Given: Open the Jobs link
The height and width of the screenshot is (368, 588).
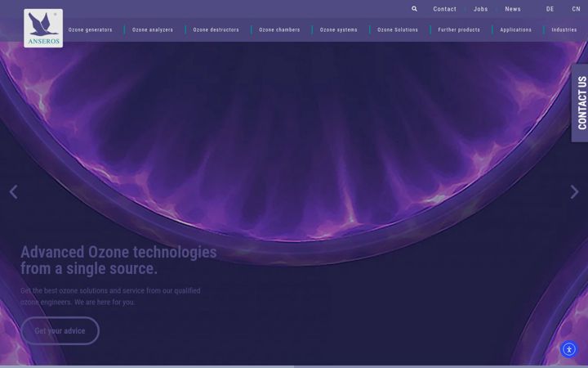Looking at the screenshot, I should (x=480, y=9).
